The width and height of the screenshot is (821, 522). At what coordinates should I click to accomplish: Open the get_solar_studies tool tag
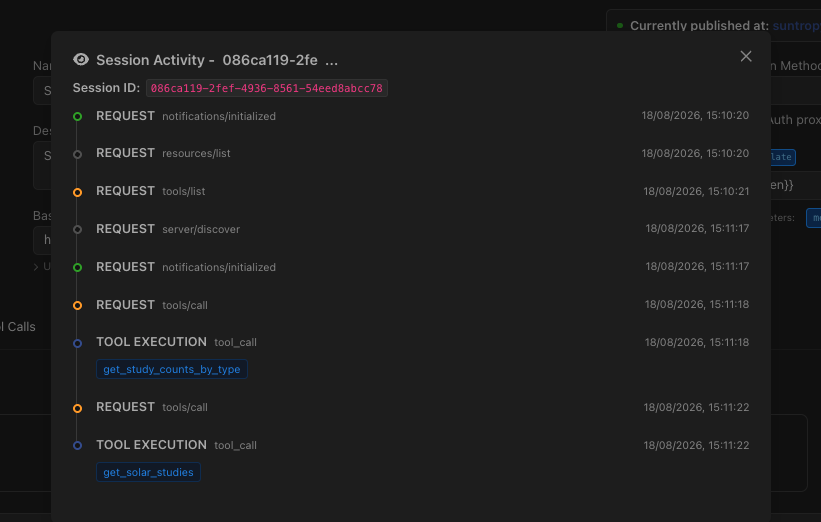148,472
